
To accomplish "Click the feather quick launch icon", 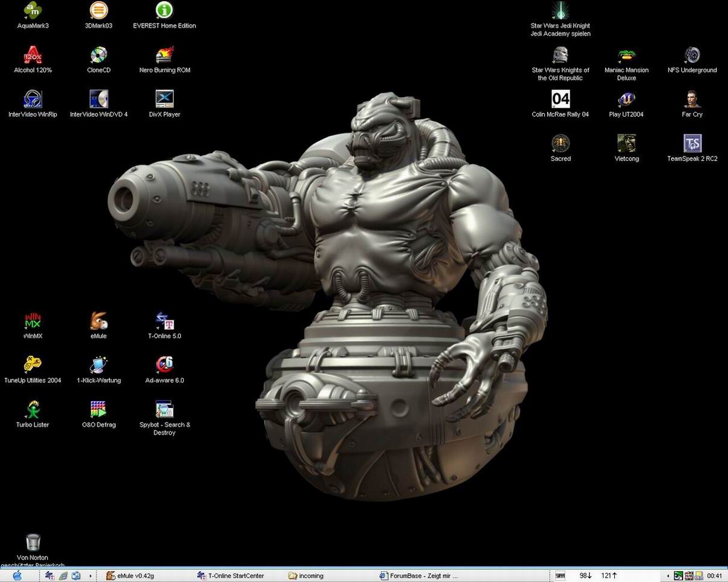I will [63, 576].
